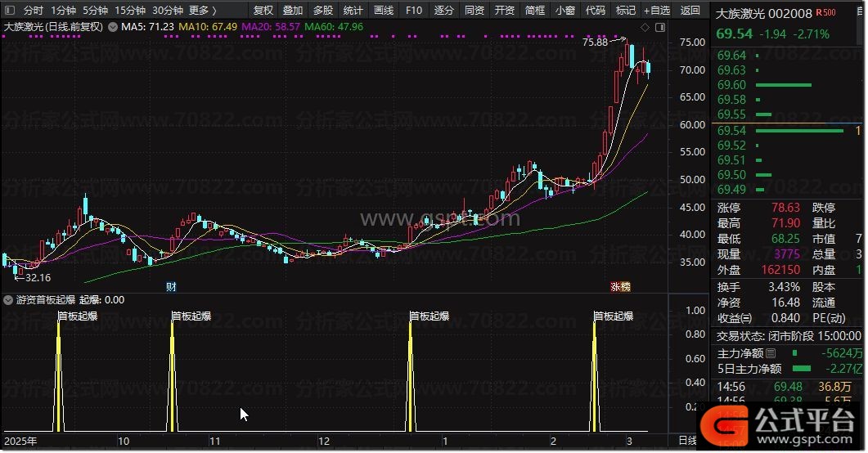Image resolution: width=868 pixels, height=453 pixels.
Task: Expand the 游资首板起爆 indicator dropdown
Action: click(x=9, y=300)
